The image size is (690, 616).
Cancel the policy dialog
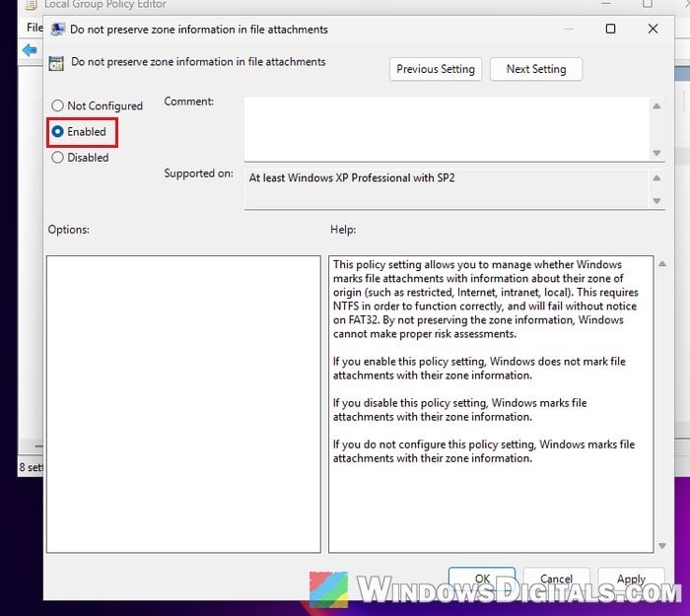(556, 579)
